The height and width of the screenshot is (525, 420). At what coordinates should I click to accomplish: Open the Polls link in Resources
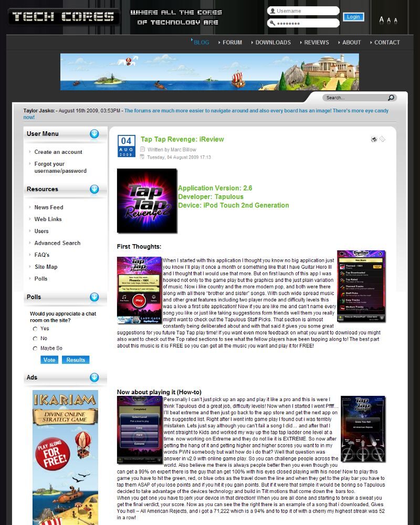[40, 279]
